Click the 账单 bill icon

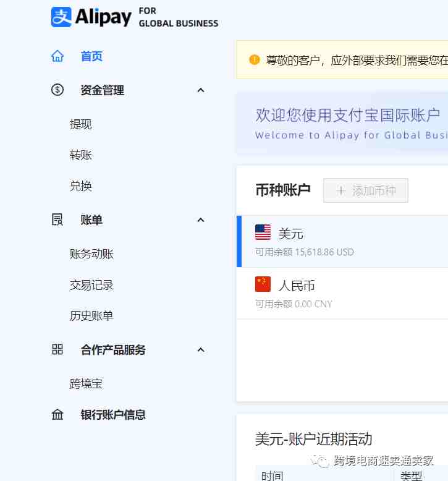tap(57, 219)
